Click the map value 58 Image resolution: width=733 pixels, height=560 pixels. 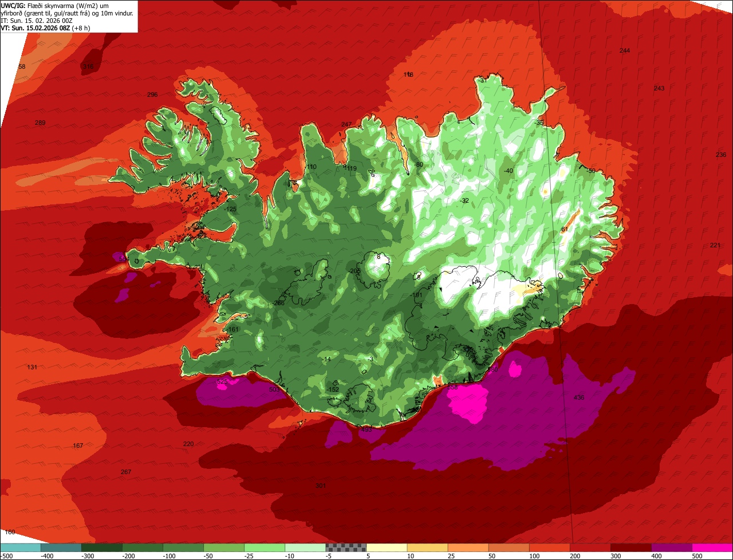(x=22, y=66)
